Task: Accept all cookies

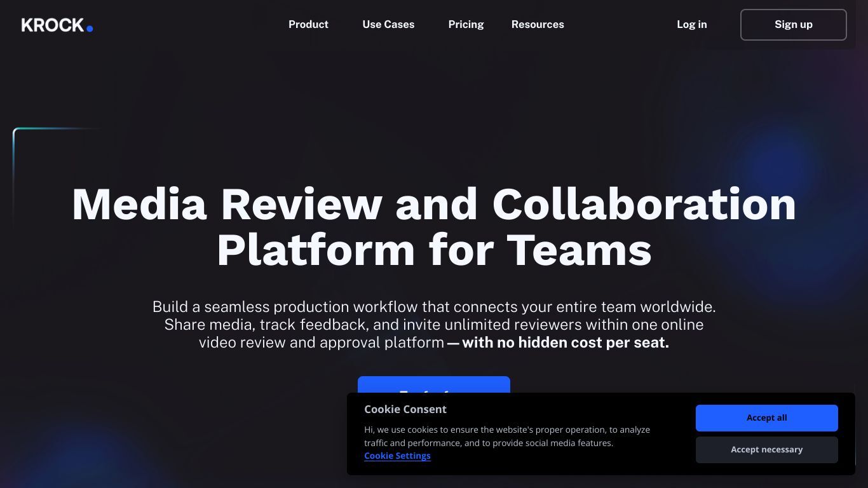Action: click(x=766, y=418)
